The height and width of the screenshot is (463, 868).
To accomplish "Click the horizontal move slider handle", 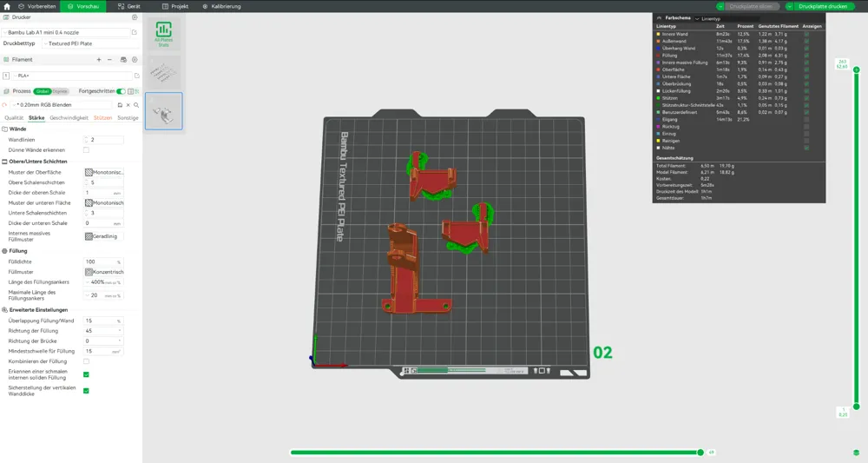I will coord(700,453).
